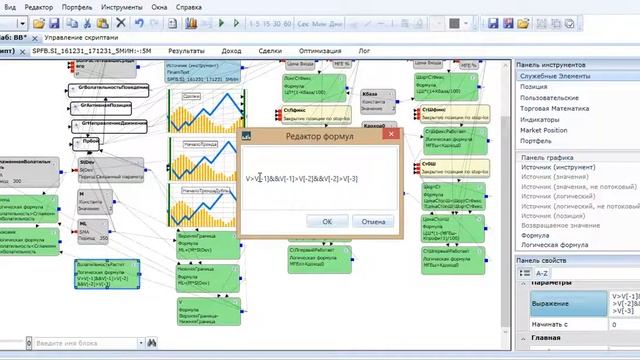Open the Сделки tab
Screen dimensions: 640x360
point(270,51)
